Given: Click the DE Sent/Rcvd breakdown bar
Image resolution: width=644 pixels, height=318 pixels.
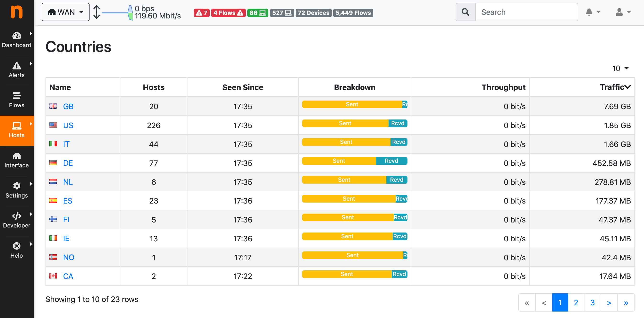Looking at the screenshot, I should coord(354,161).
